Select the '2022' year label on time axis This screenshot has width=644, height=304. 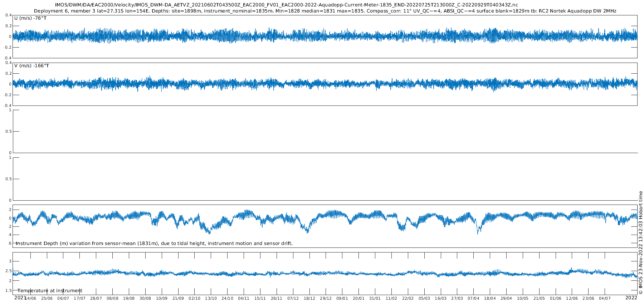[631, 298]
